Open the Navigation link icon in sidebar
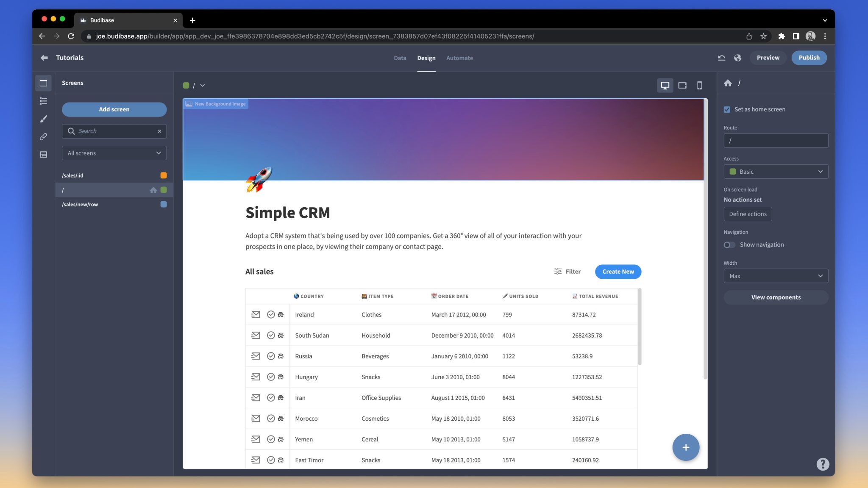 (43, 137)
